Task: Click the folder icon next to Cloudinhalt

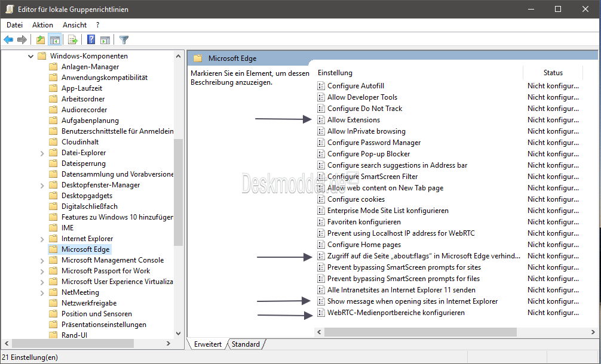Action: click(53, 141)
